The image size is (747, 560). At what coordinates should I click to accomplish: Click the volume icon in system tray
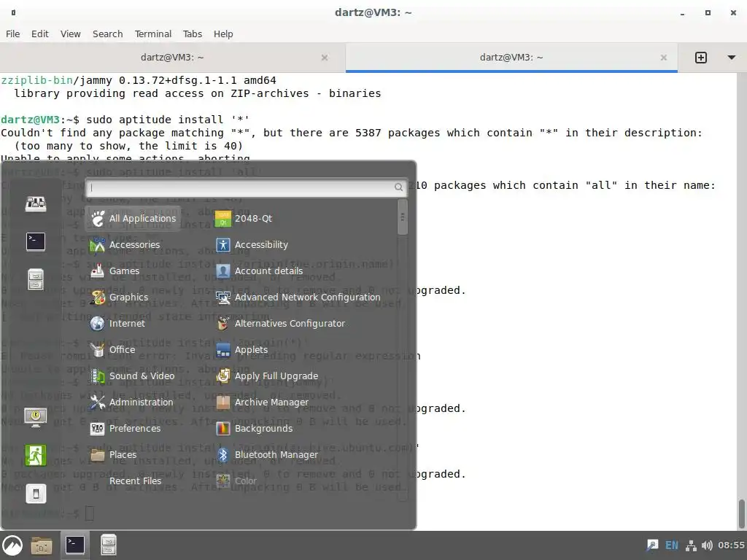pos(707,545)
